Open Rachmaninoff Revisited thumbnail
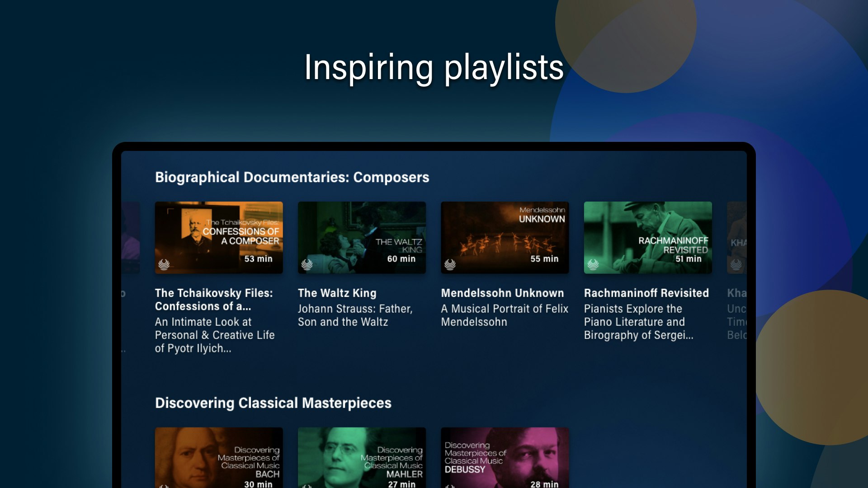Viewport: 868px width, 488px height. [648, 238]
